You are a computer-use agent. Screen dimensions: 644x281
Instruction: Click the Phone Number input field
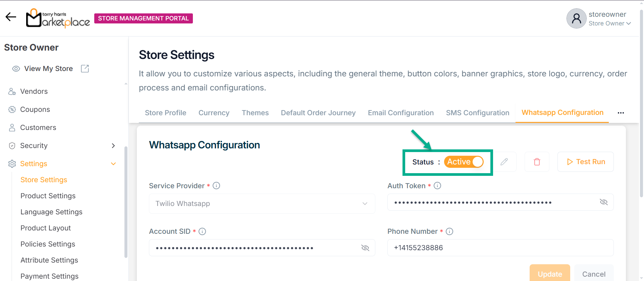pyautogui.click(x=500, y=248)
